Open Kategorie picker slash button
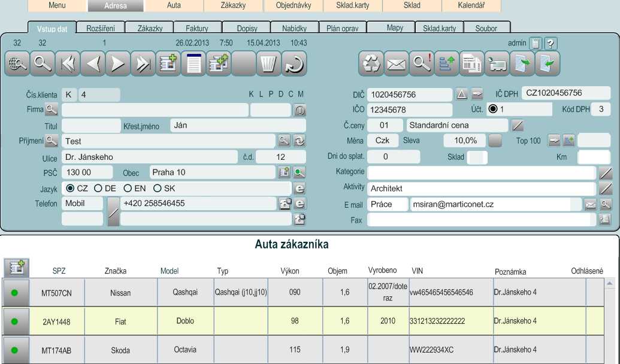The height and width of the screenshot is (364, 620). click(606, 172)
